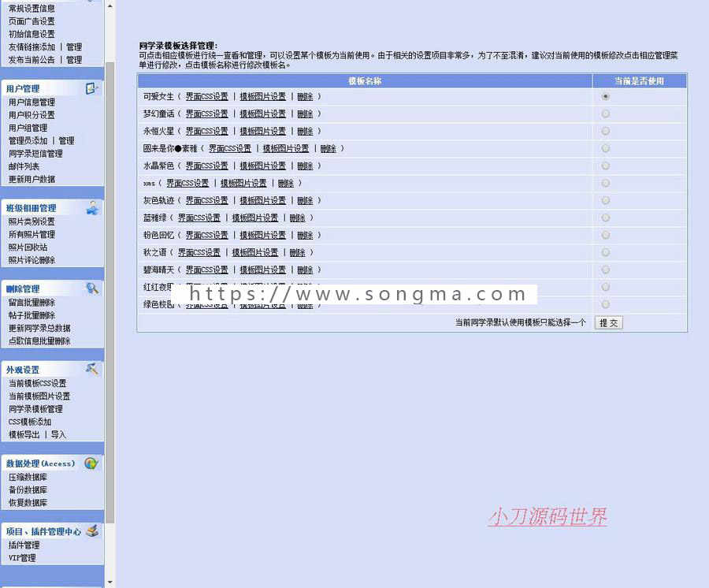Select 可爱女生 as the current template
The height and width of the screenshot is (588, 709).
[x=607, y=96]
